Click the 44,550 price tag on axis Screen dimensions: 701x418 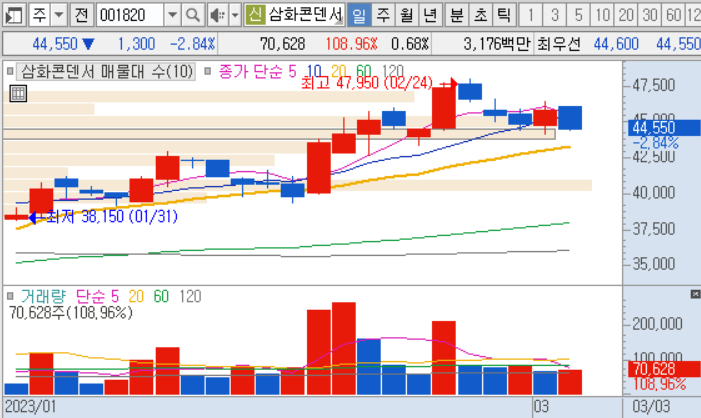pyautogui.click(x=663, y=128)
